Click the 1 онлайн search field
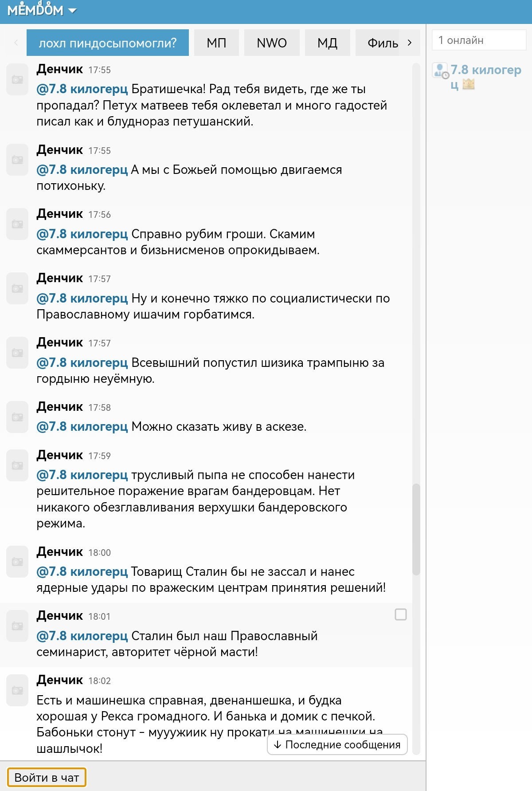Viewport: 532px width, 791px height. pos(479,40)
